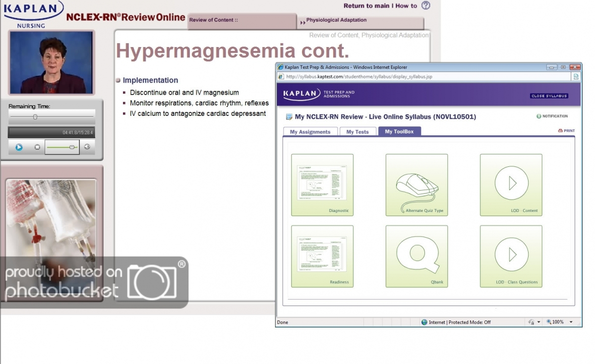This screenshot has width=595, height=364.
Task: Click the Internet zone globe icon
Action: (424, 322)
